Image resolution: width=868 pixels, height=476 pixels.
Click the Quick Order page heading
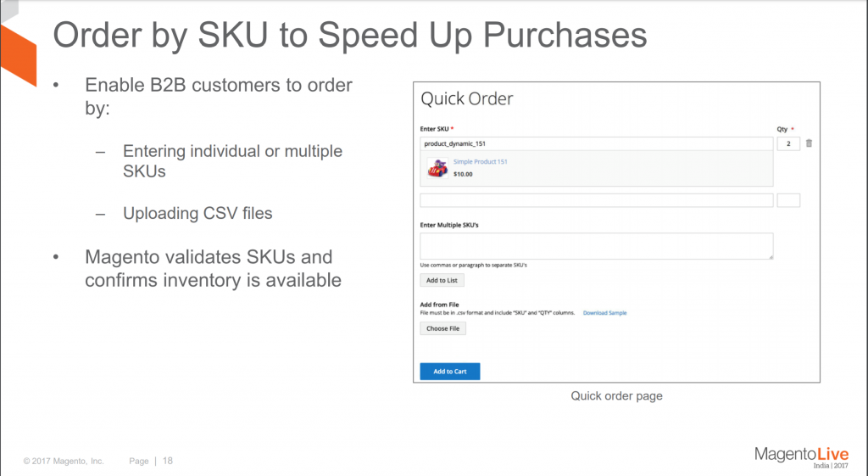click(x=467, y=99)
